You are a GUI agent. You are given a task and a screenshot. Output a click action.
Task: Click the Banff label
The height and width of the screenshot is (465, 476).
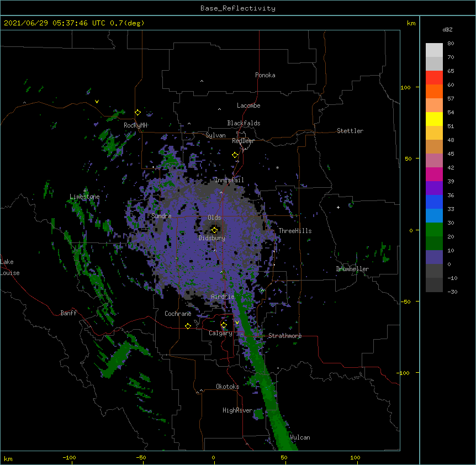(68, 313)
